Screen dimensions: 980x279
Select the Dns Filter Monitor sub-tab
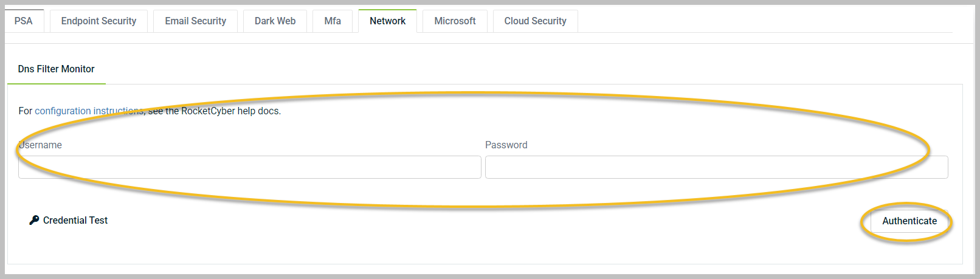click(57, 69)
